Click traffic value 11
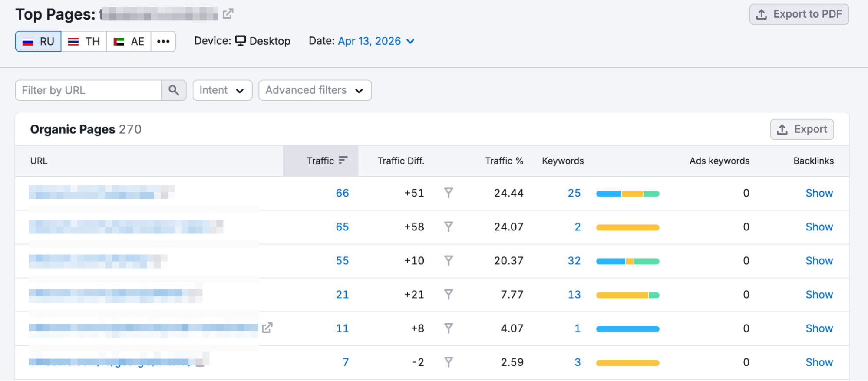The height and width of the screenshot is (381, 868). [x=342, y=328]
